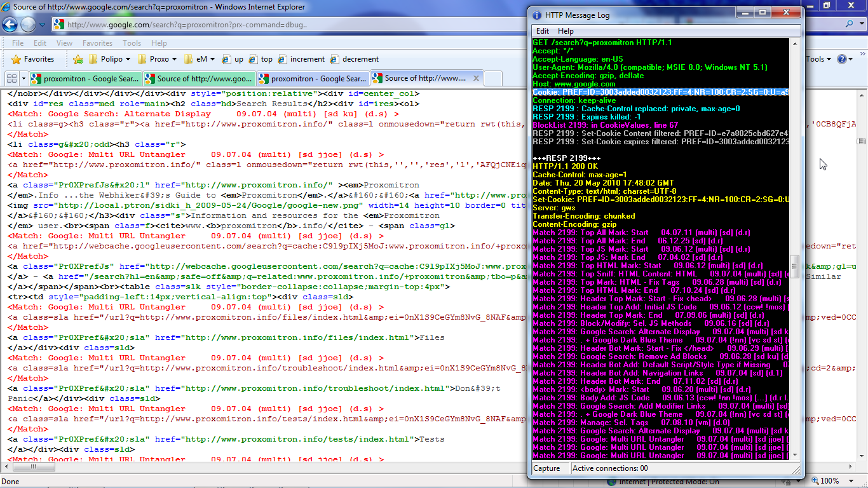Click the 'increment' bookmarklet icon
Viewport: 868px width, 488px height.
(x=281, y=59)
